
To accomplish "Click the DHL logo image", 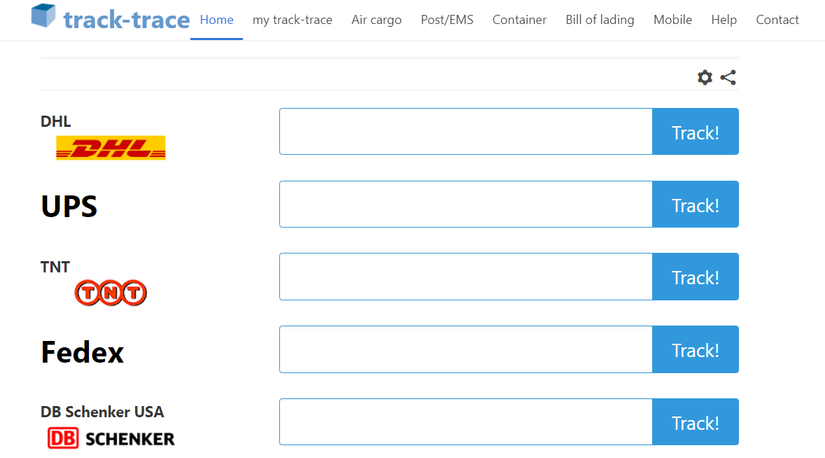I will 110,148.
